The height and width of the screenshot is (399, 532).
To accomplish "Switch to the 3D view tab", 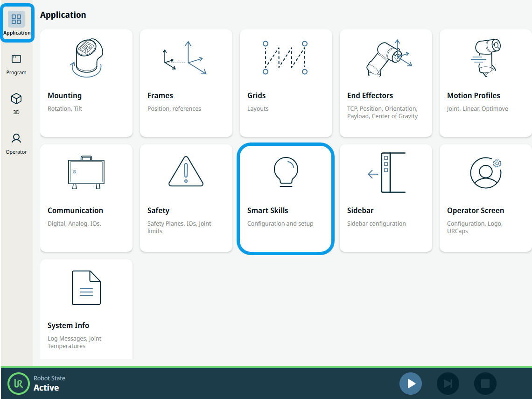I will click(x=16, y=104).
